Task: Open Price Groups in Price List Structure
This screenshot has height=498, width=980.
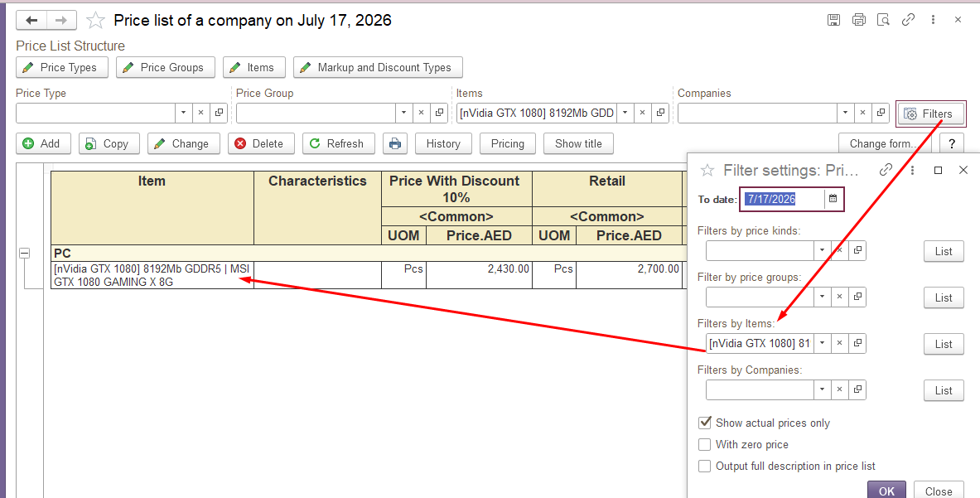Action: 166,67
